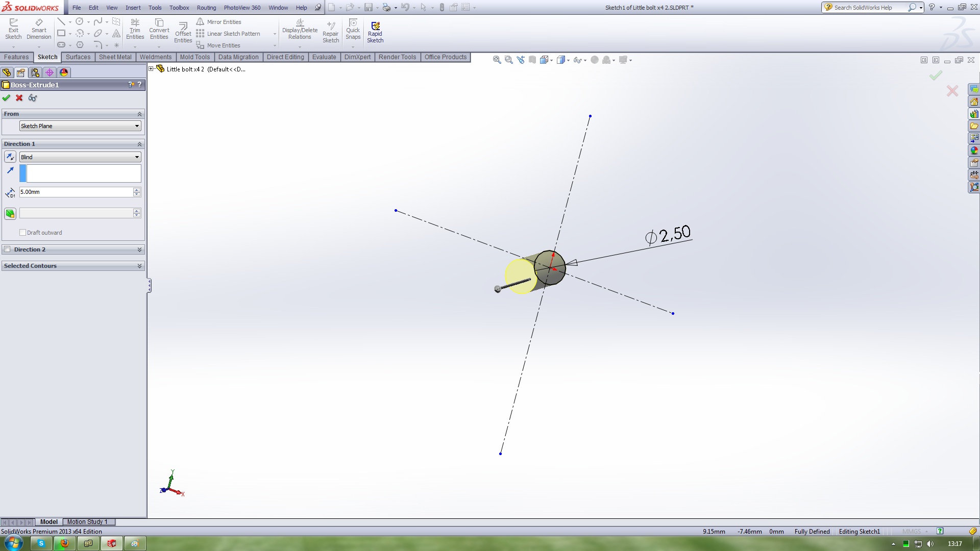The image size is (980, 551).
Task: Click the Convert Entities tool
Action: [159, 29]
